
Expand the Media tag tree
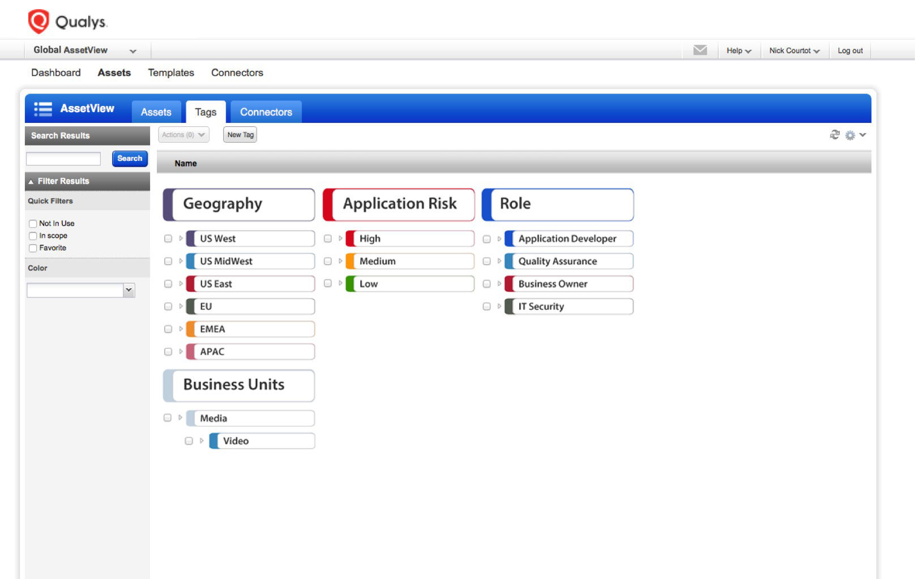click(179, 418)
